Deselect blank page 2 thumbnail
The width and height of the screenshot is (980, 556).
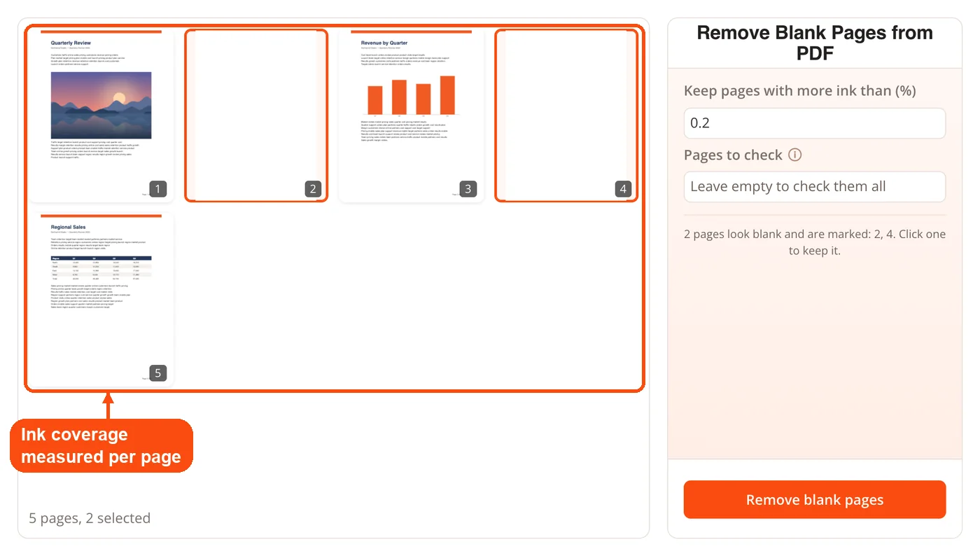[x=256, y=116]
